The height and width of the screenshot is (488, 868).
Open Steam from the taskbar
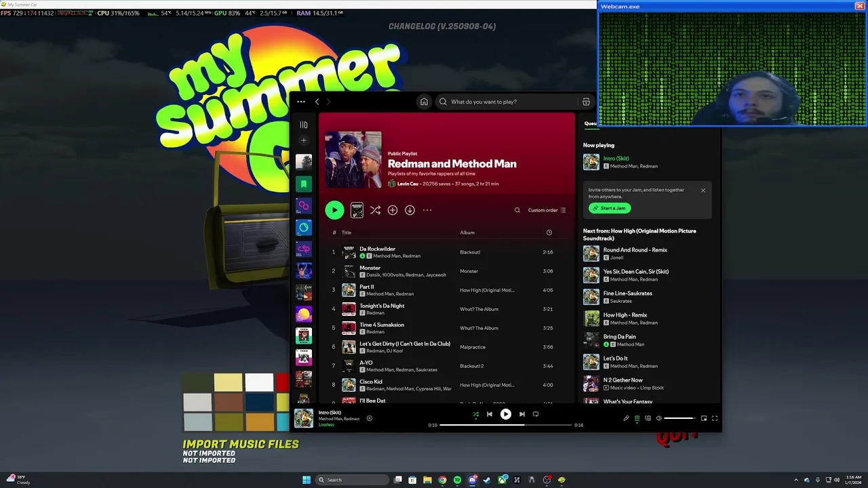[x=487, y=480]
